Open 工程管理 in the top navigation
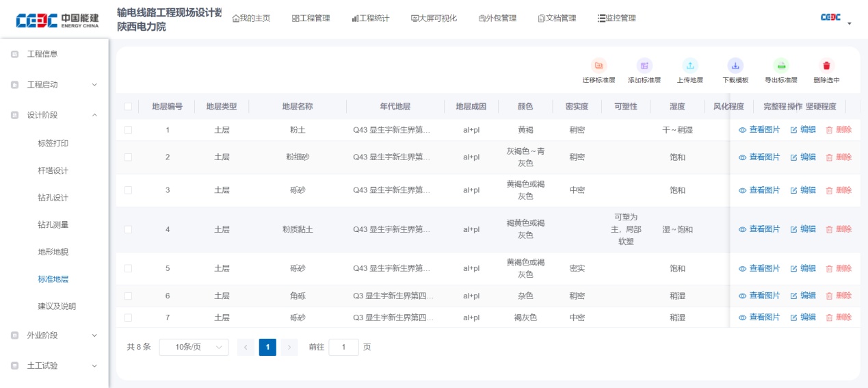The width and height of the screenshot is (868, 388). tap(311, 18)
